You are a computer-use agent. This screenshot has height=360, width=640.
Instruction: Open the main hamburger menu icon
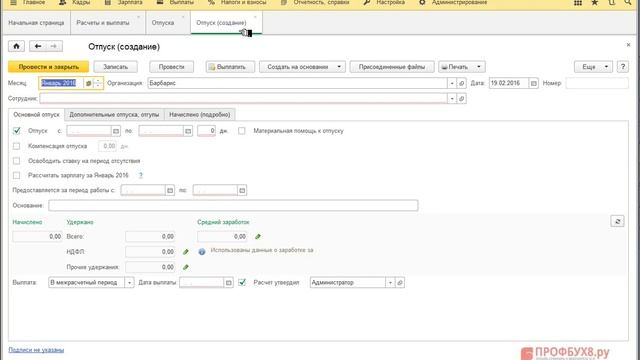point(13,2)
